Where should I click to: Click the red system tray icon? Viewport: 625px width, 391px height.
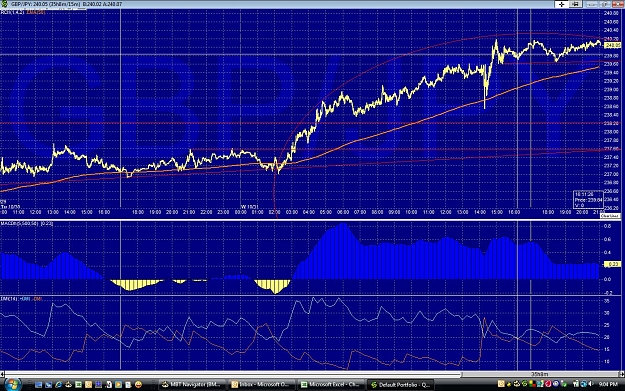coord(548,384)
